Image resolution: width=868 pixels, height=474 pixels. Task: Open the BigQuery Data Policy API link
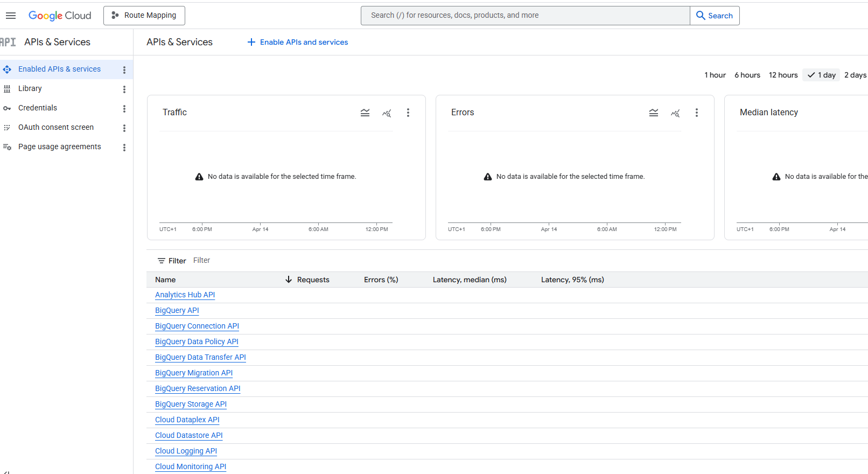coord(197,341)
